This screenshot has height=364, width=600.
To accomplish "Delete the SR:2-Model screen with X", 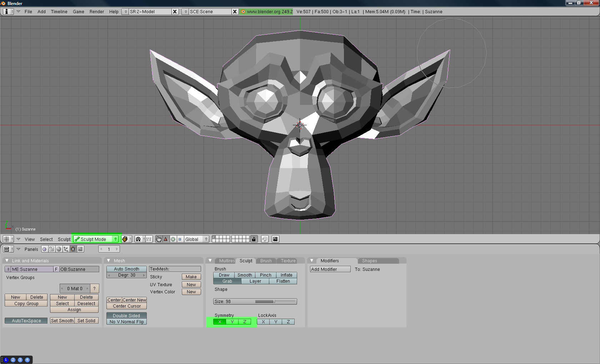I will (175, 11).
